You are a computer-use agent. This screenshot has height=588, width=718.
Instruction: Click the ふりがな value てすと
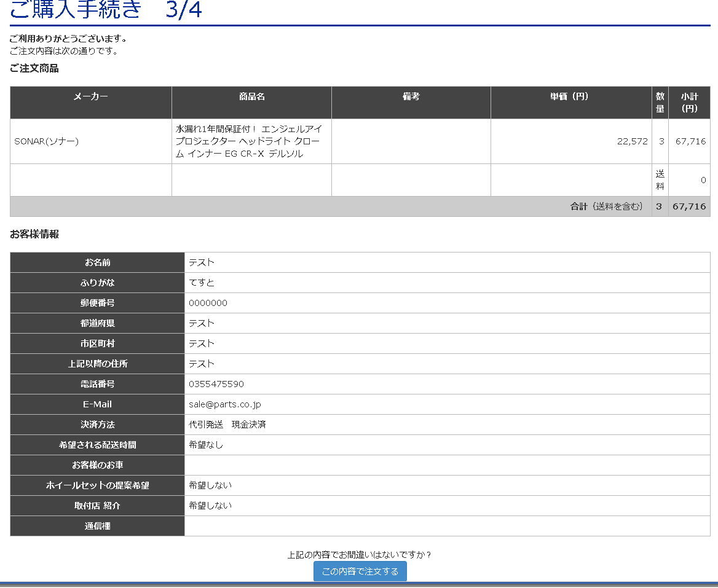pyautogui.click(x=202, y=283)
